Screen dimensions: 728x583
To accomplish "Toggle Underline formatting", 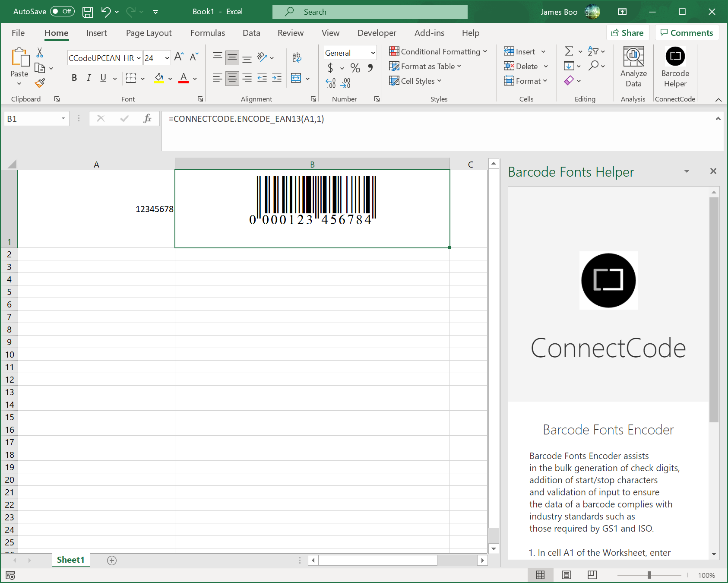I will coord(103,78).
